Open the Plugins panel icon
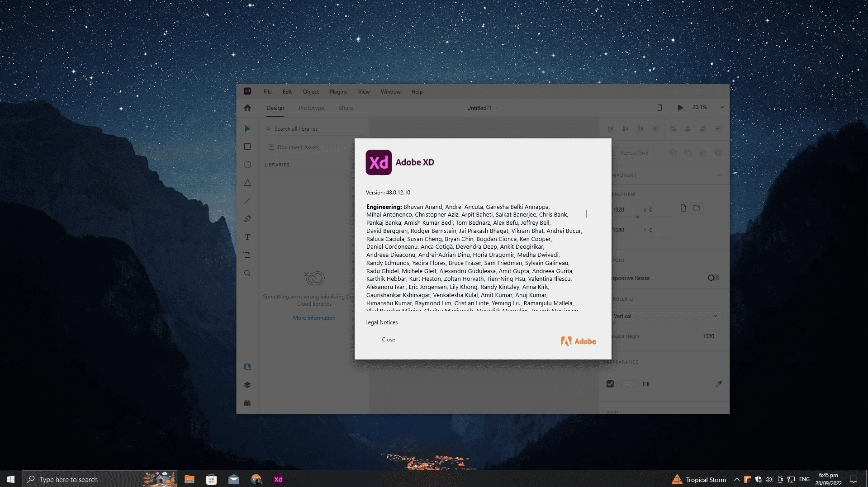Screen dimensions: 868x487 247,403
